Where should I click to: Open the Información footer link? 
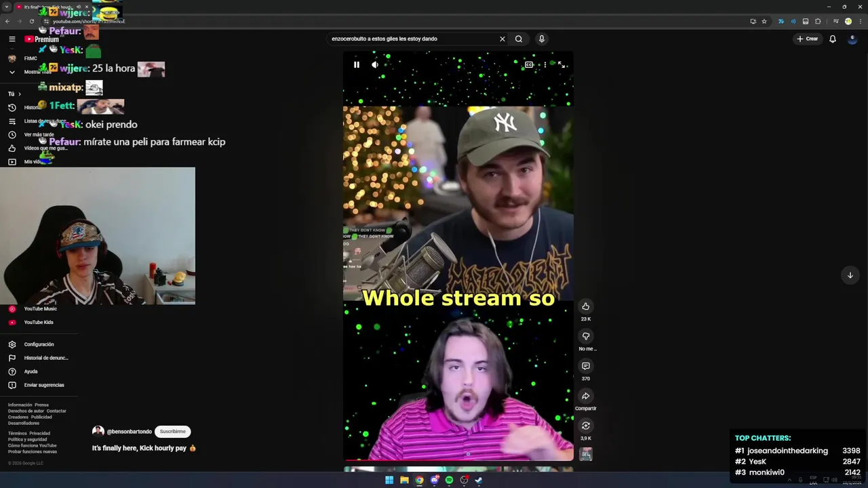click(20, 405)
